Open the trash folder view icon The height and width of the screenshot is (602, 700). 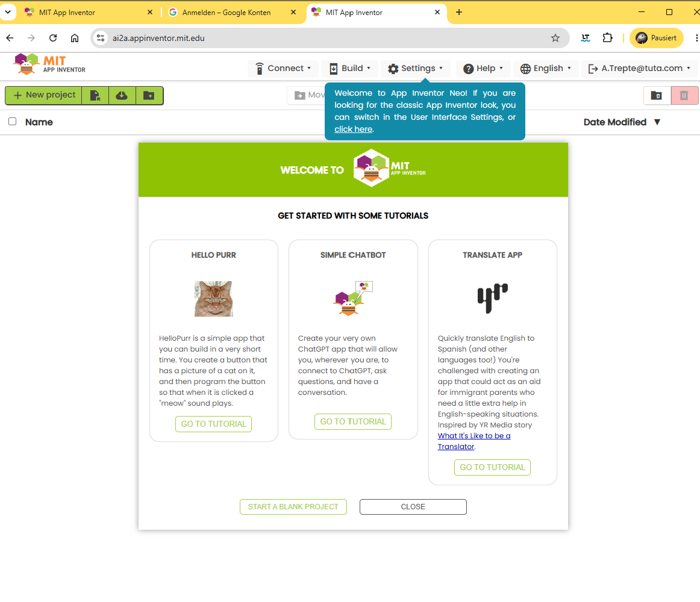[656, 95]
